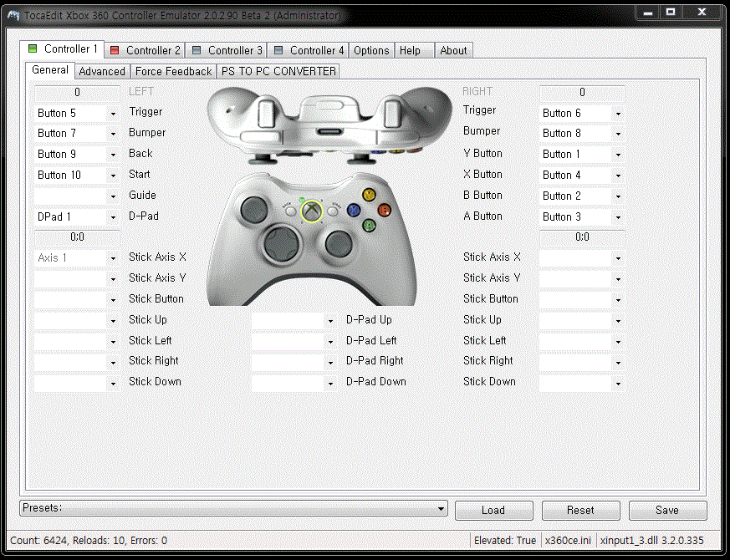Image resolution: width=730 pixels, height=560 pixels.
Task: Switch to the Controller 3 tab
Action: 227,50
